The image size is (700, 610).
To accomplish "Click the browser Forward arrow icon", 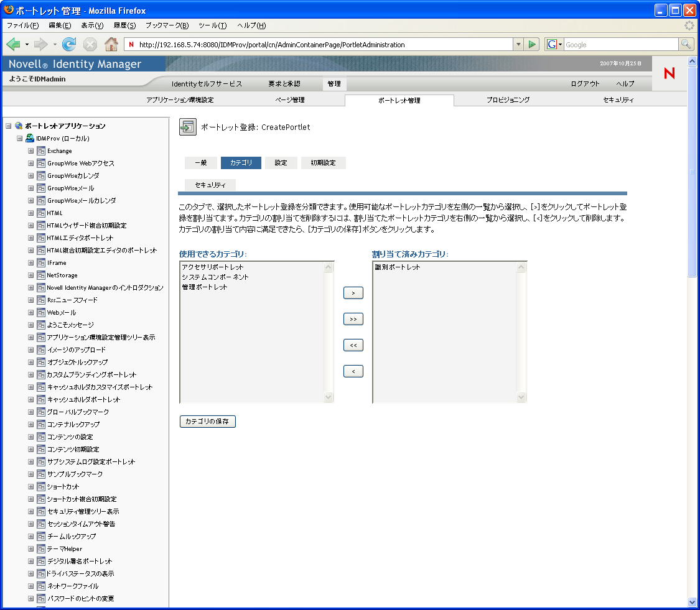I will (41, 44).
